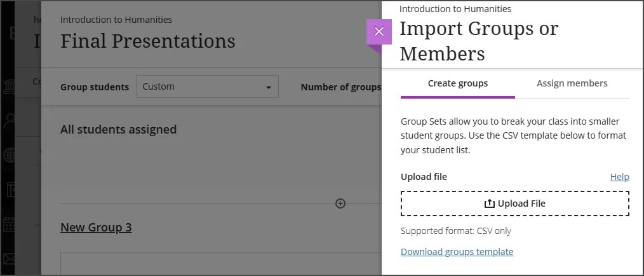Screen dimensions: 644x276
Task: Click the box below New Group 3
Action: [216, 264]
